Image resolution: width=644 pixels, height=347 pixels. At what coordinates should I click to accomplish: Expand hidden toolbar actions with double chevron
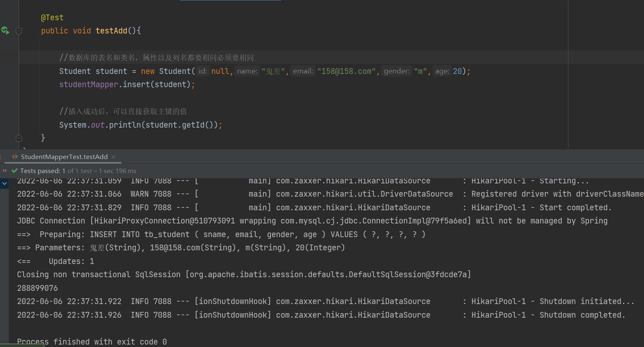pyautogui.click(x=5, y=171)
